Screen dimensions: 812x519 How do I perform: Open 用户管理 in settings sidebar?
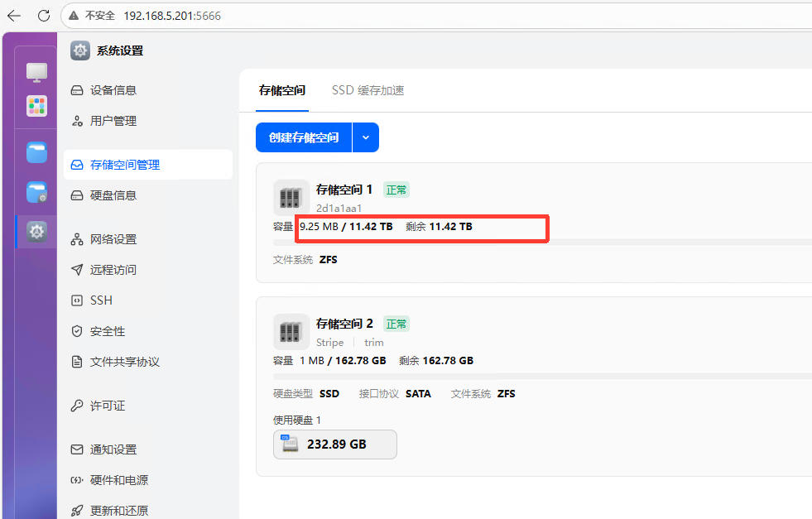point(148,121)
